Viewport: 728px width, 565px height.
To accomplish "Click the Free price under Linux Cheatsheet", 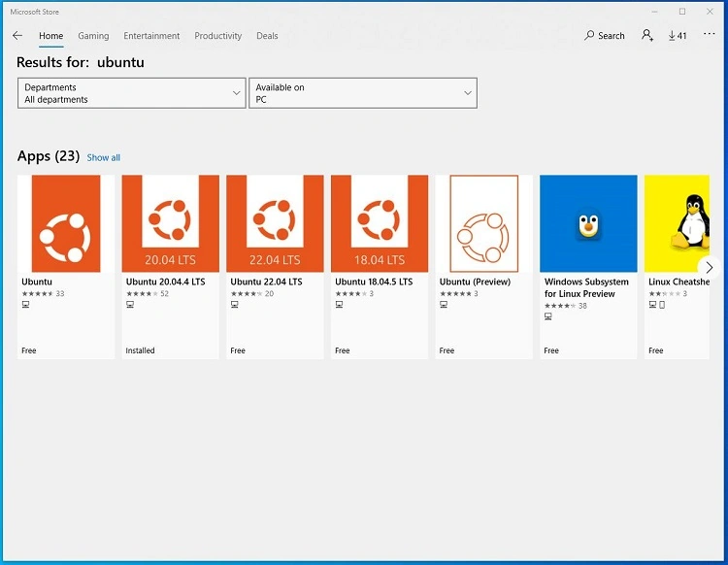I will [655, 350].
